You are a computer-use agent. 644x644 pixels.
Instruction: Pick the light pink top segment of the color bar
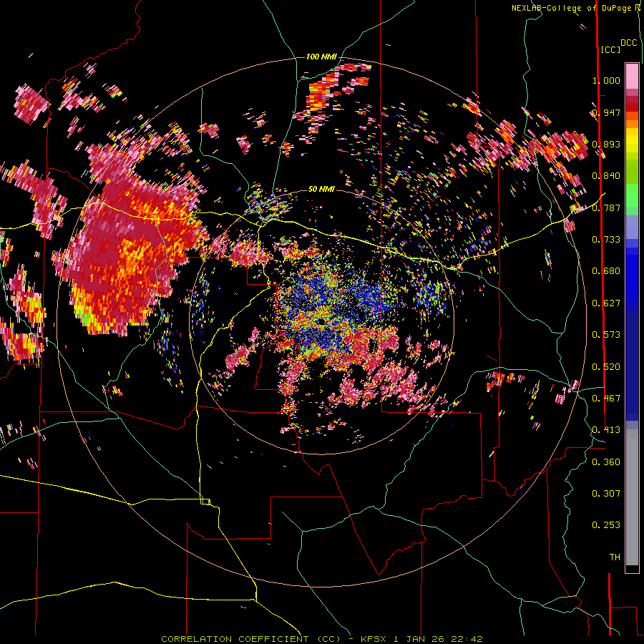point(632,76)
